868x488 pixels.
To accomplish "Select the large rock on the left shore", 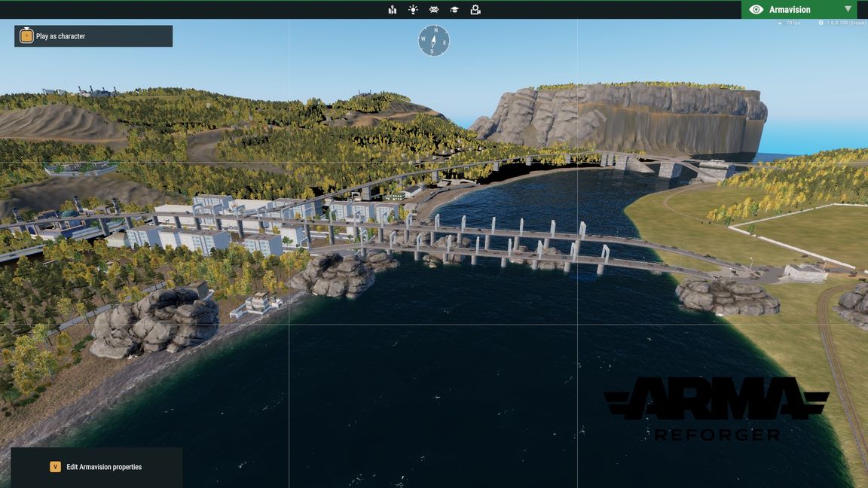I will point(154,322).
